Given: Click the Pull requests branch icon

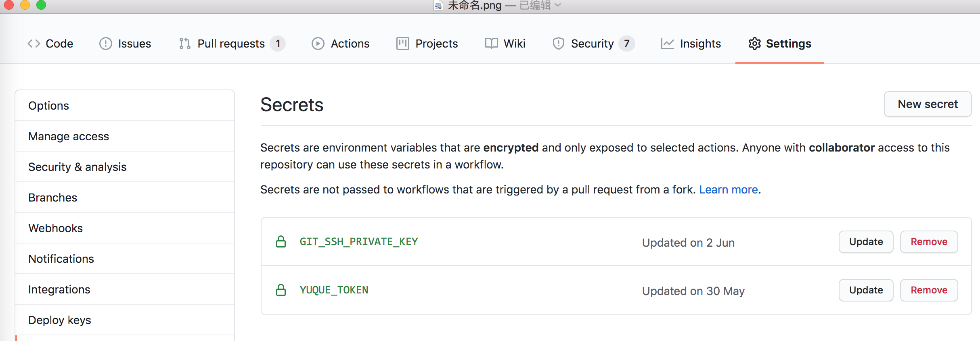Looking at the screenshot, I should (x=185, y=44).
